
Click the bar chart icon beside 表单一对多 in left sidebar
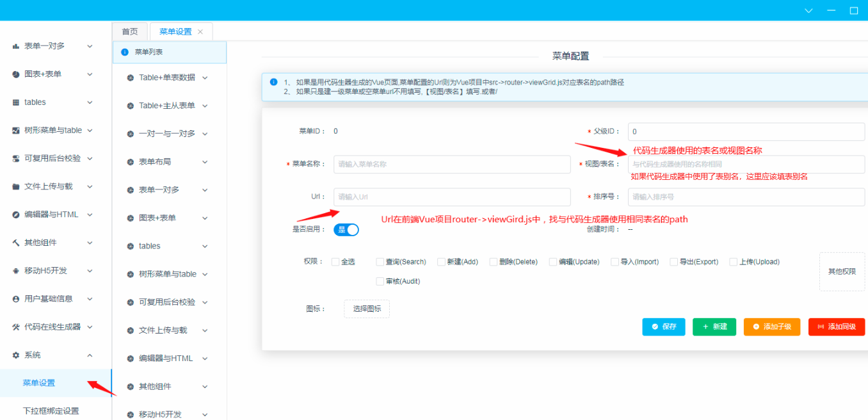pos(16,46)
